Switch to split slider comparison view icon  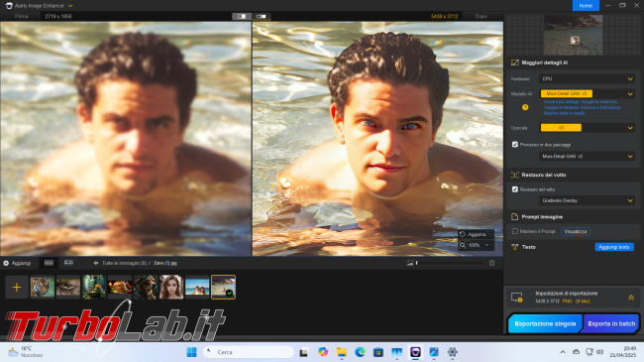262,16
